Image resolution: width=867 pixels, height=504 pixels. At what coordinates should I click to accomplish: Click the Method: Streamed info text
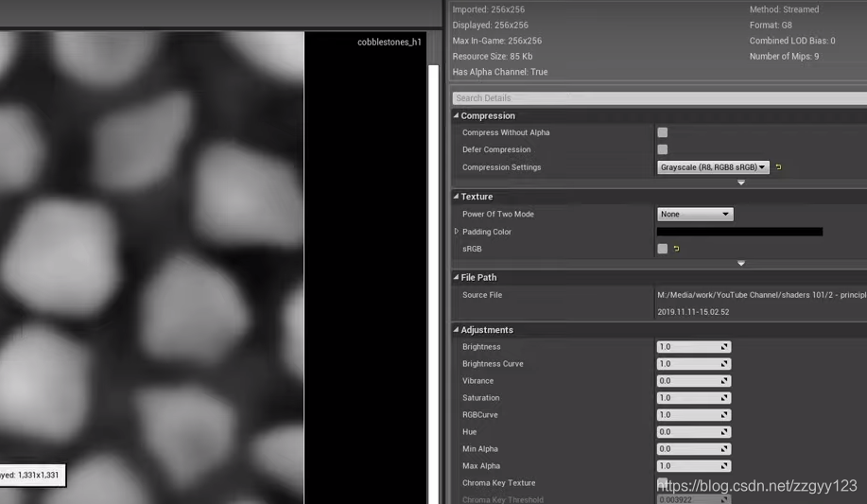click(784, 9)
